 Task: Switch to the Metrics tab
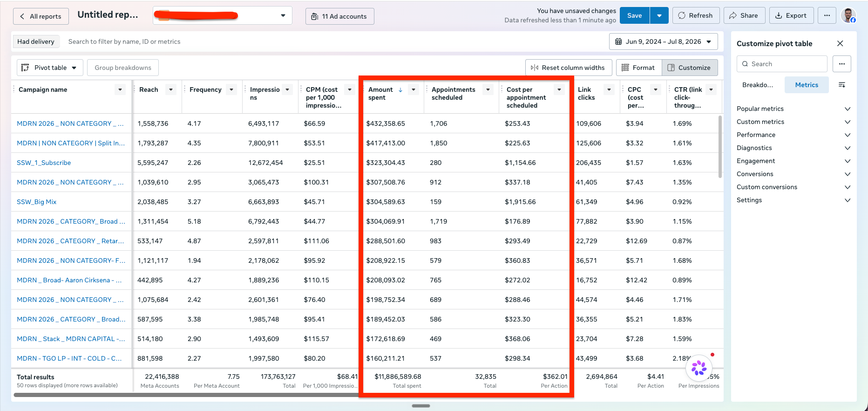pos(807,85)
